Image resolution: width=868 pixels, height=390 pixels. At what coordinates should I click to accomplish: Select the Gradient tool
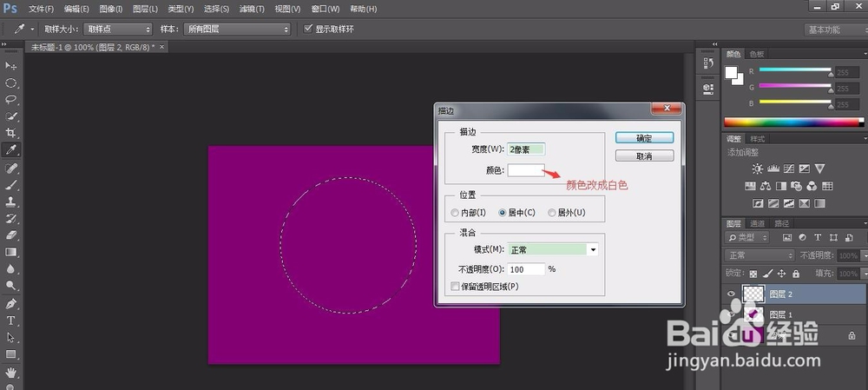coord(10,252)
